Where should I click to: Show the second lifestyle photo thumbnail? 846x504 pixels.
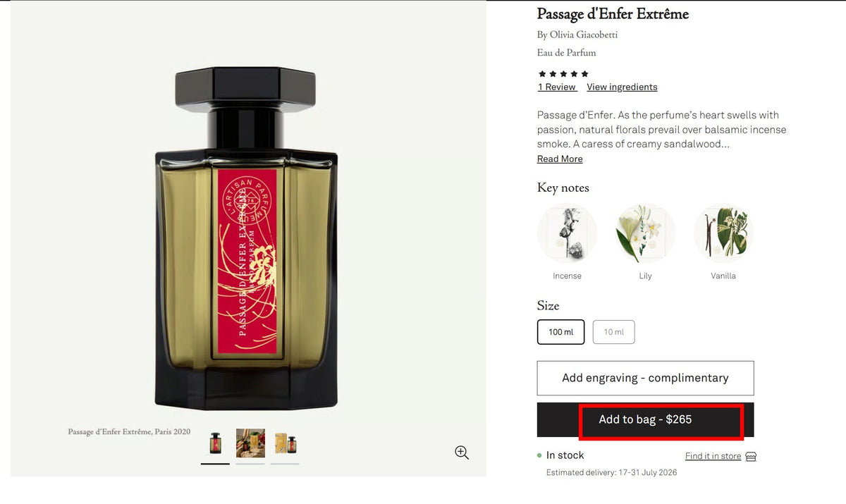coord(250,443)
